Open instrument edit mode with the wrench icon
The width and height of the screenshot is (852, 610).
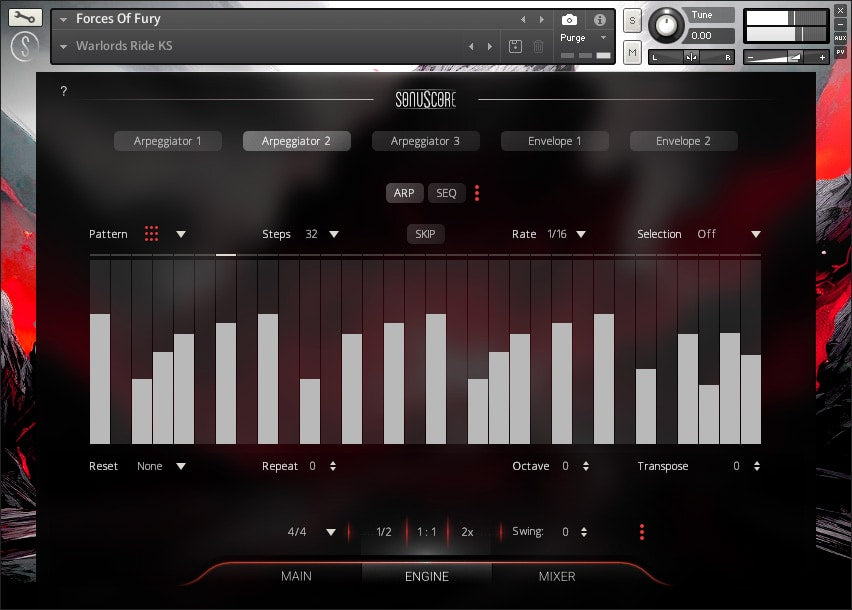(25, 17)
